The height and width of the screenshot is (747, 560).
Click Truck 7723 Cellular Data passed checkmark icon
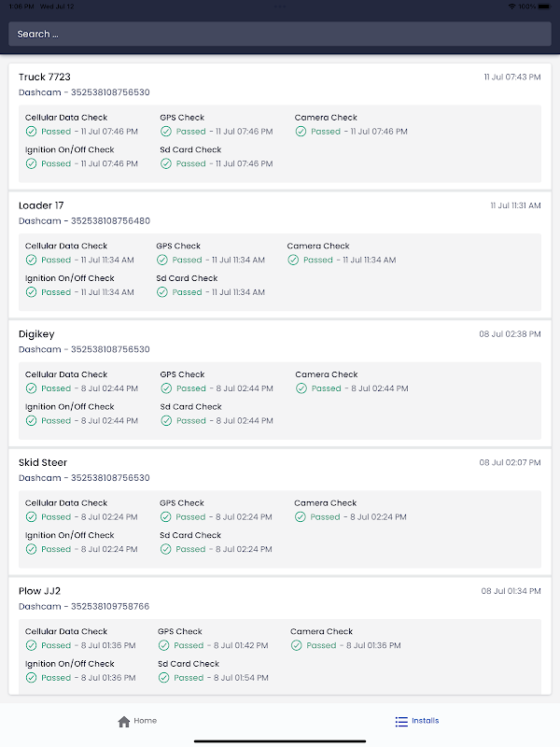click(31, 132)
